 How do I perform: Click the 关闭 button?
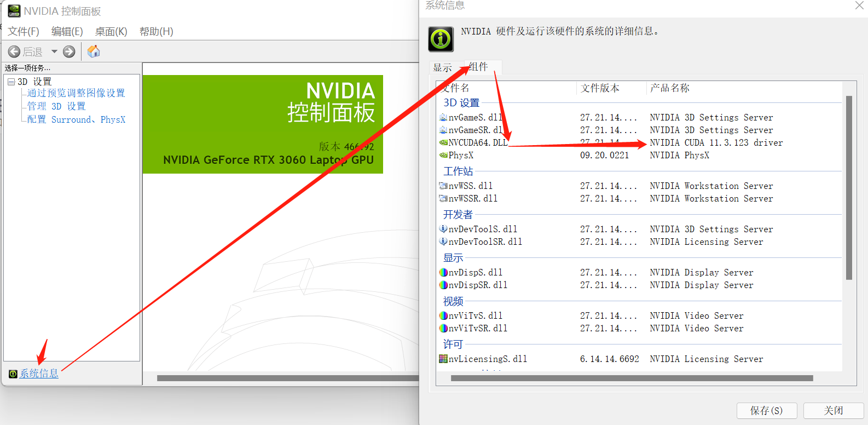[834, 410]
